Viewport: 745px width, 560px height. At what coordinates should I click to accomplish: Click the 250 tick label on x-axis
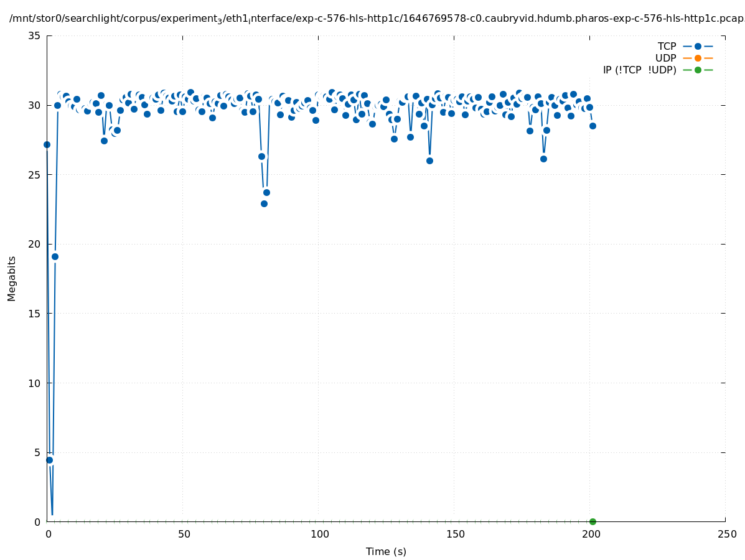(x=726, y=534)
